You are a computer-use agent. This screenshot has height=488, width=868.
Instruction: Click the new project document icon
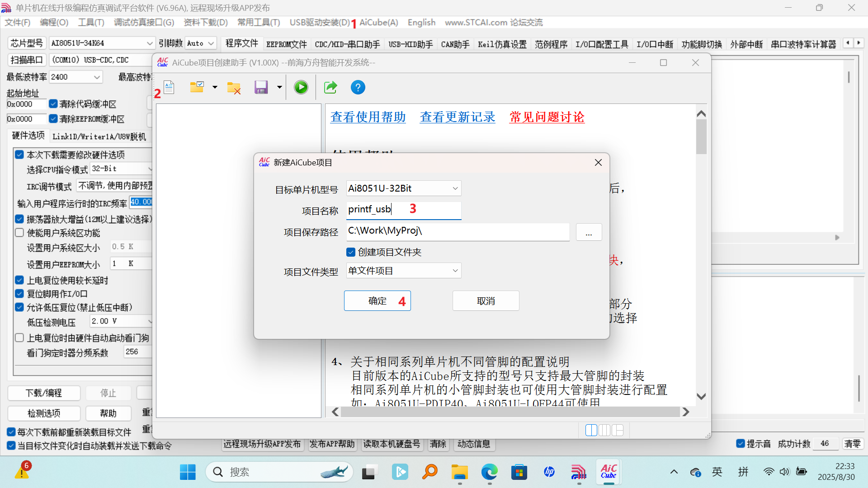click(169, 87)
